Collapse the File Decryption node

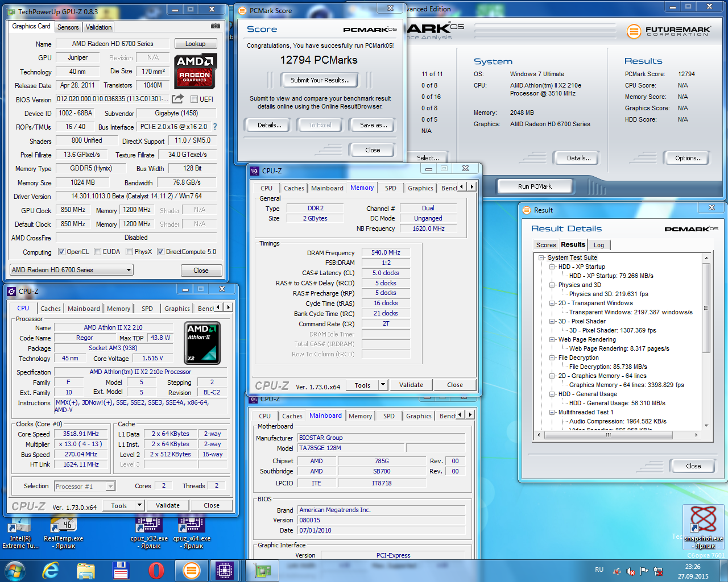552,357
